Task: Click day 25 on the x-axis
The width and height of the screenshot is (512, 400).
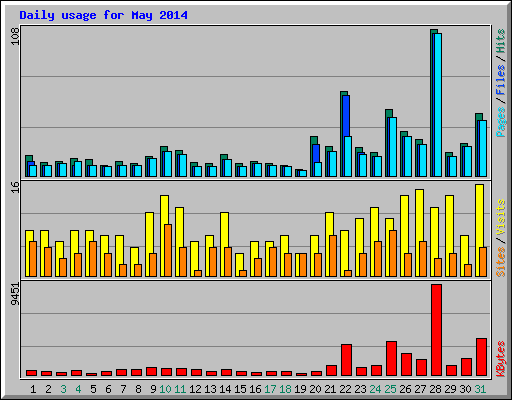Action: click(x=390, y=389)
